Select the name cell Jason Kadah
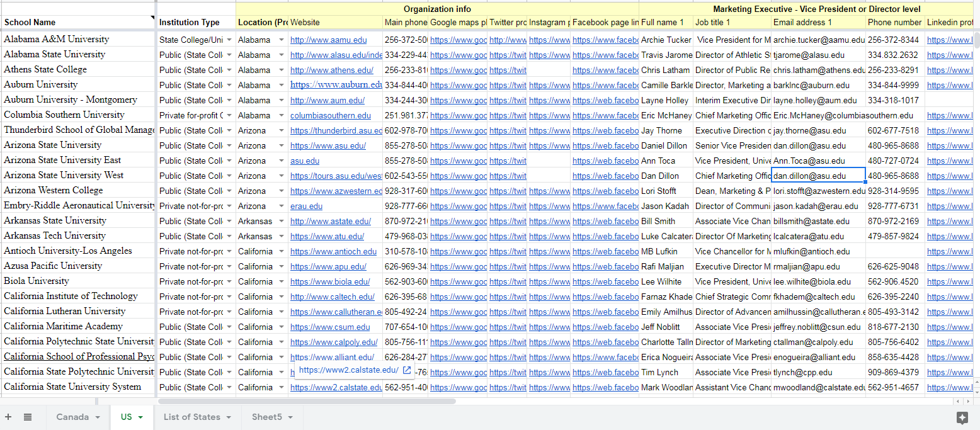The width and height of the screenshot is (980, 430). click(x=666, y=206)
